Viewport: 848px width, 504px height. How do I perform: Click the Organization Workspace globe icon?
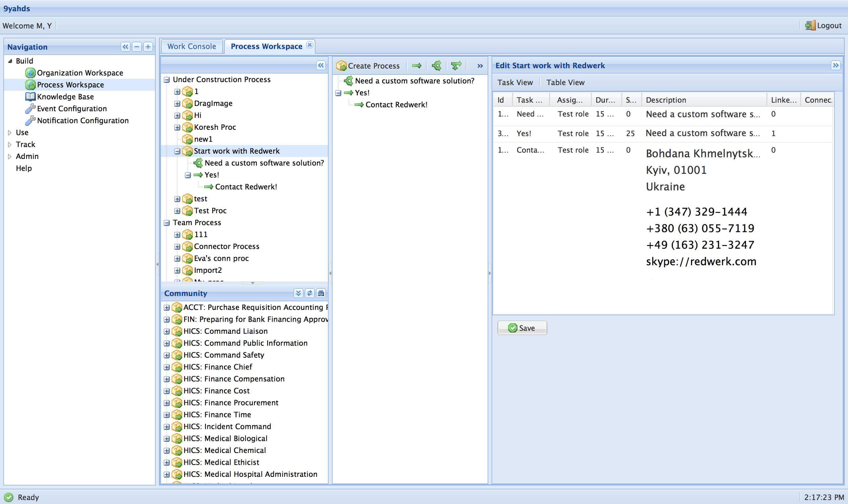click(30, 73)
